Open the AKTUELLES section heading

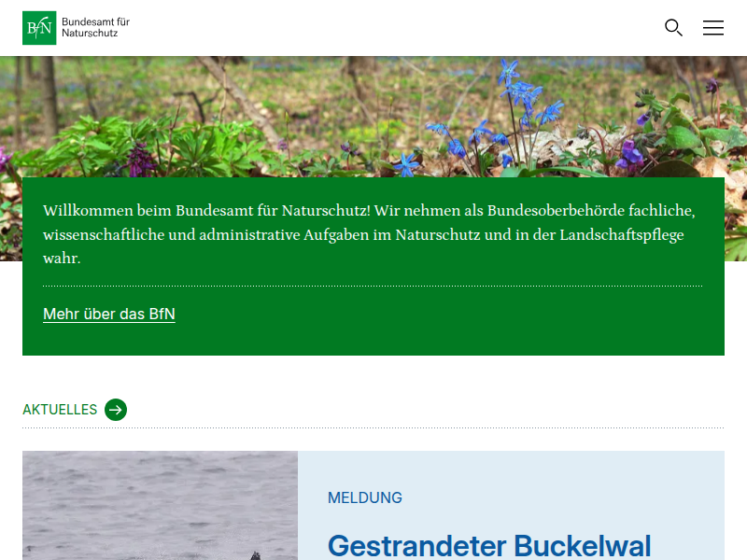click(59, 410)
